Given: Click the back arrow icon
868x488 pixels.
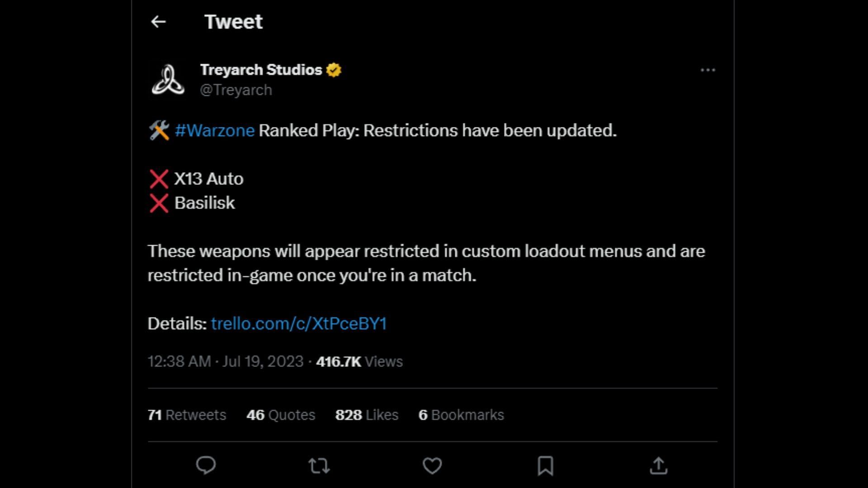Looking at the screenshot, I should (158, 22).
